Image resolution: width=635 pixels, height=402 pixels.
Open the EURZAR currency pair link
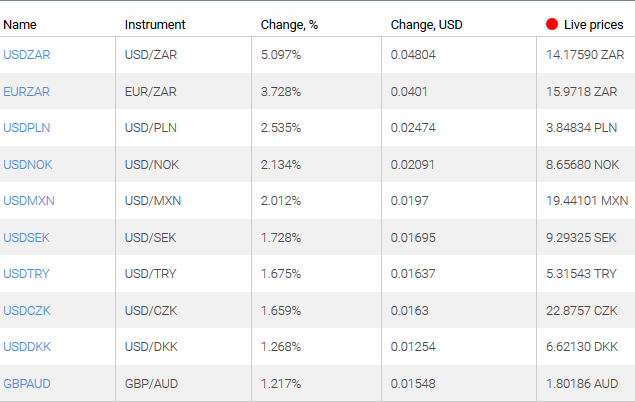[26, 91]
